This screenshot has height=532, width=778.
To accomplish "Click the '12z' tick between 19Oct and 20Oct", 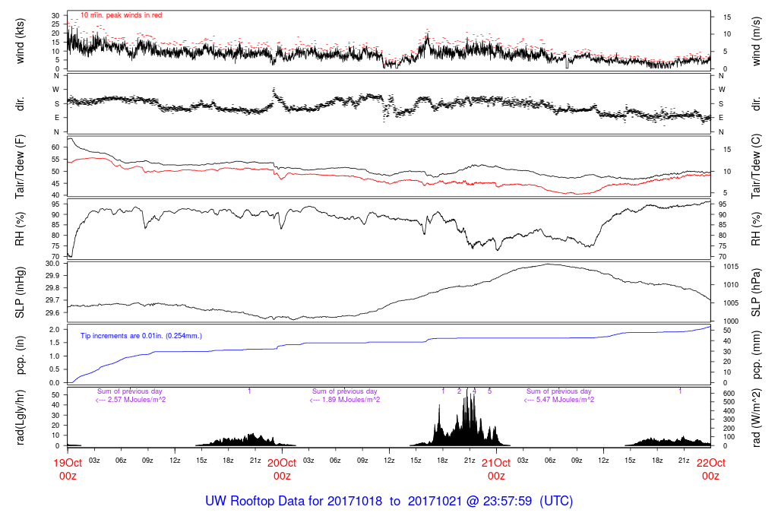I will click(175, 460).
